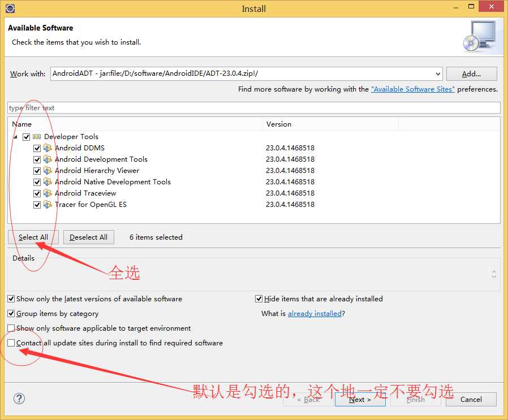
Task: Open the Work with dropdown list
Action: pyautogui.click(x=438, y=74)
